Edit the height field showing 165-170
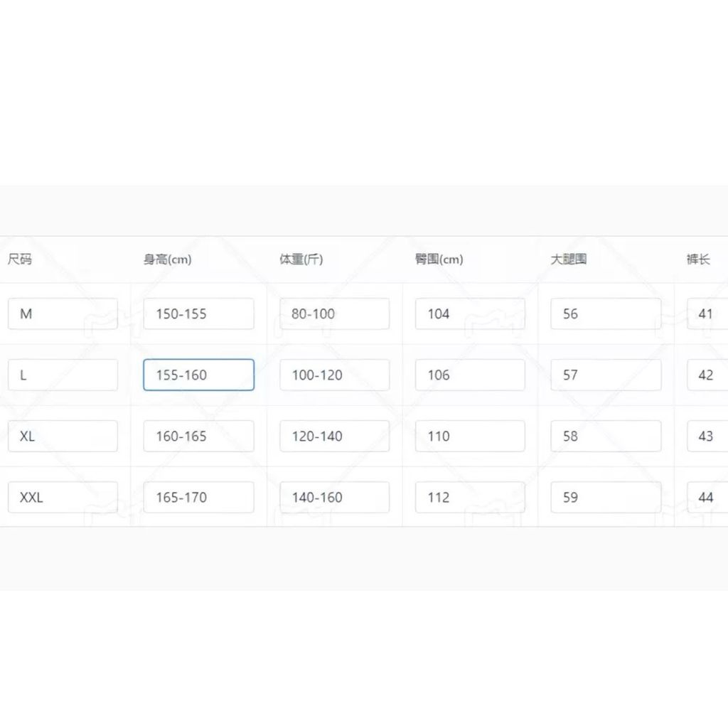This screenshot has height=728, width=728. pyautogui.click(x=198, y=497)
